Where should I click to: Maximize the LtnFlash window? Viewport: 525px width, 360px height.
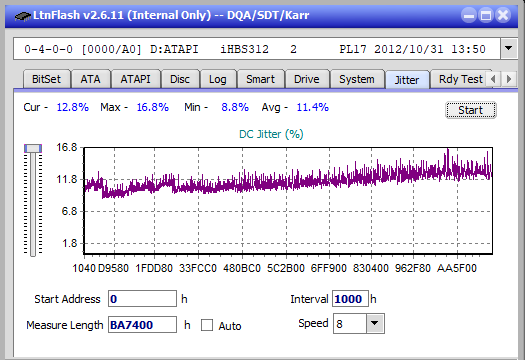(486, 15)
